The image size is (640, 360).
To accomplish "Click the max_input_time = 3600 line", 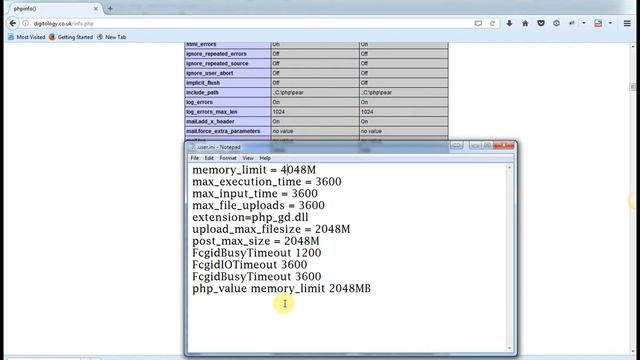I will click(x=255, y=193).
